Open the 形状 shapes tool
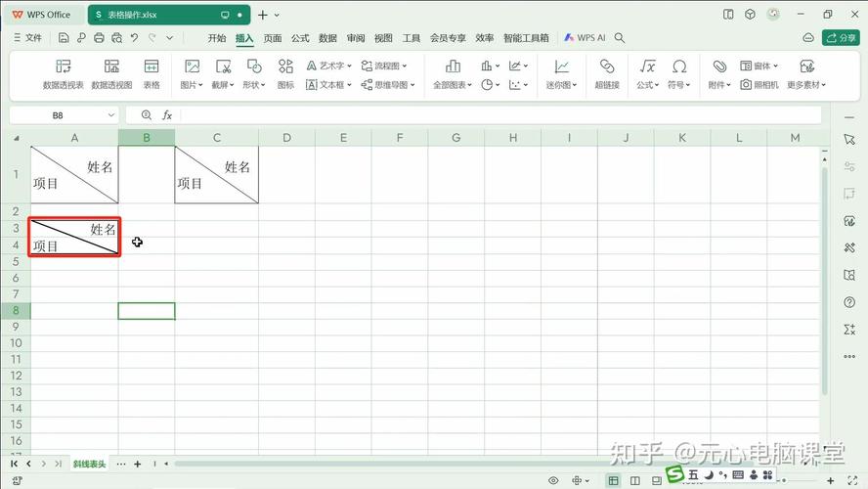868x489 pixels. [x=253, y=74]
